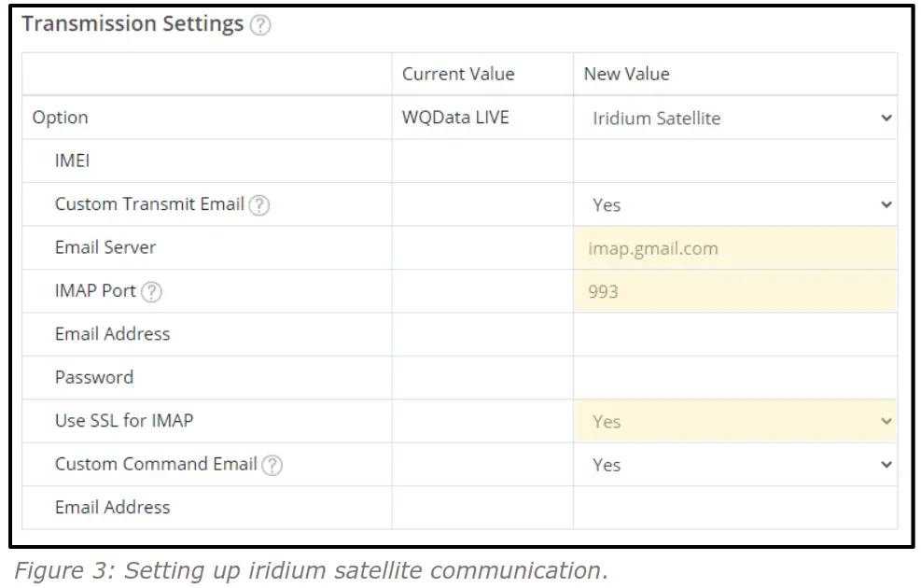
Task: Click the Password input field
Action: click(735, 378)
